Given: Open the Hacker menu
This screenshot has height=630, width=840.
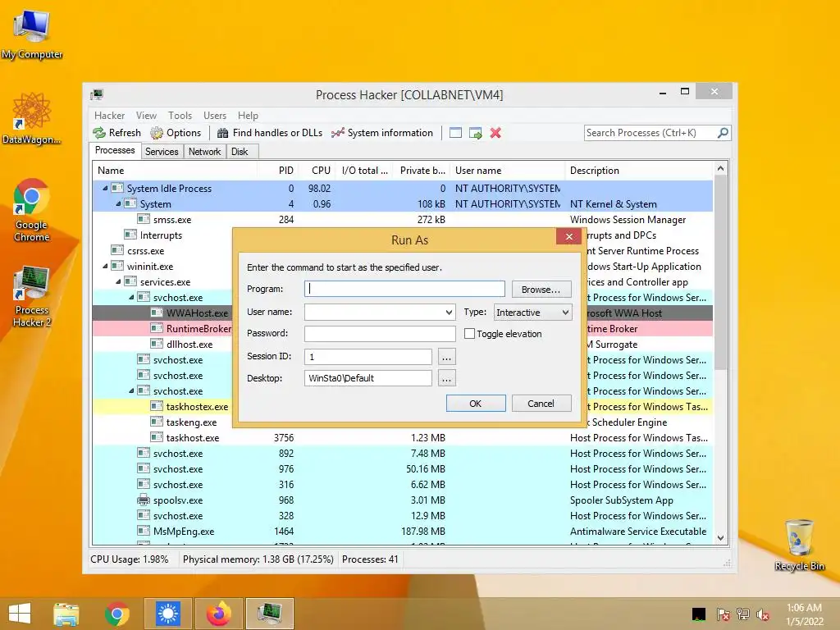Looking at the screenshot, I should (109, 115).
